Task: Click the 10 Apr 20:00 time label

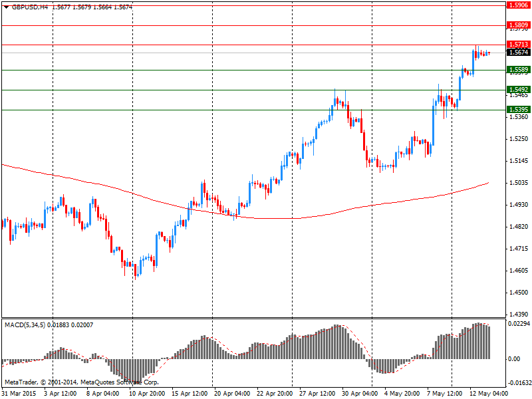Action: click(x=147, y=394)
